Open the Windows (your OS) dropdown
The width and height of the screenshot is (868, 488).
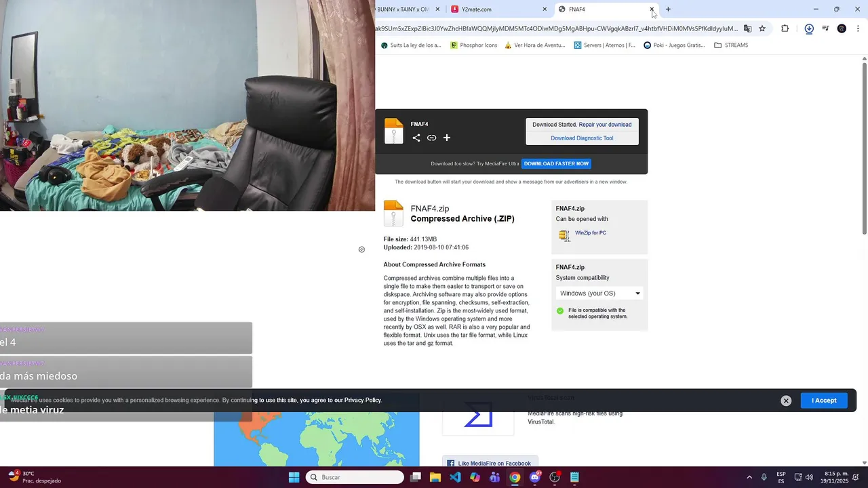599,293
